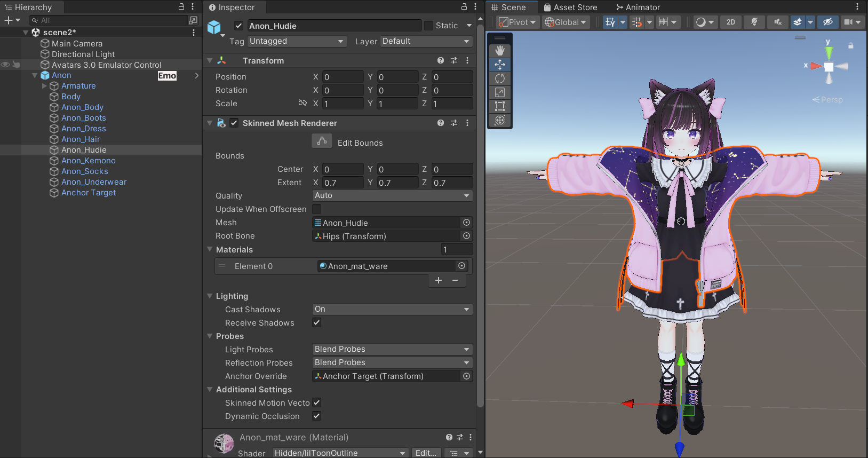The image size is (868, 458).
Task: Open the Element 0 material picker circle
Action: tap(461, 266)
